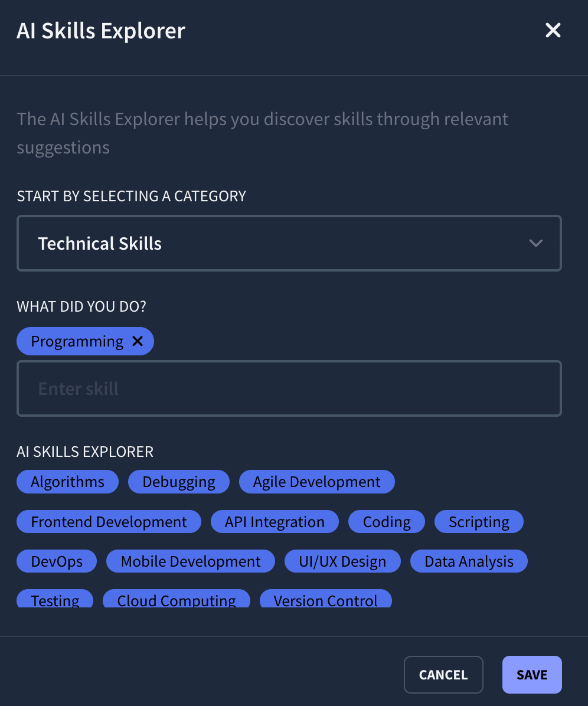This screenshot has height=706, width=588.
Task: Choose Cloud Computing from AI suggestions
Action: click(x=176, y=601)
